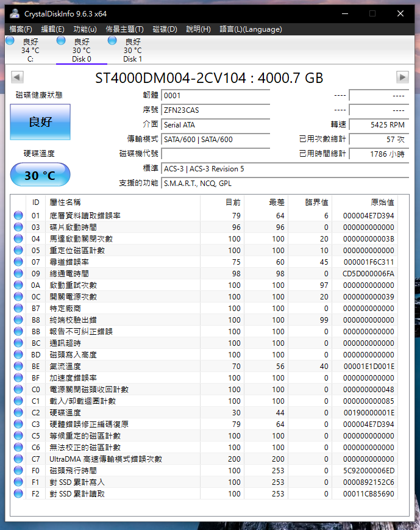Image resolution: width=420 pixels, height=530 pixels.
Task: Select the 通訊超時 attribute row
Action: point(205,343)
